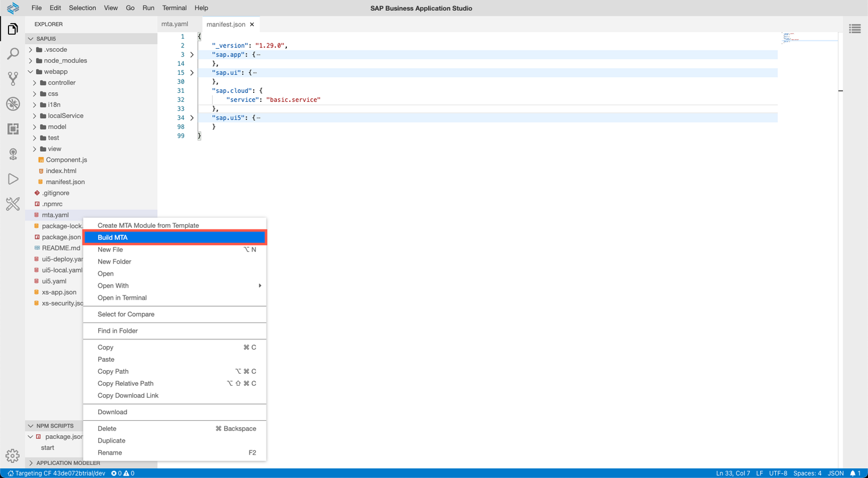This screenshot has width=868, height=478.
Task: Select the view folder row
Action: click(91, 149)
